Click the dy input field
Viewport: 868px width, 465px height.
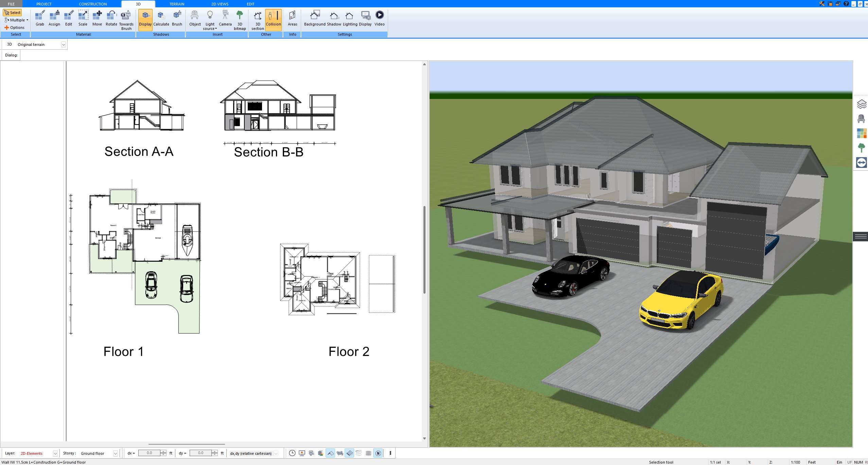(x=201, y=453)
